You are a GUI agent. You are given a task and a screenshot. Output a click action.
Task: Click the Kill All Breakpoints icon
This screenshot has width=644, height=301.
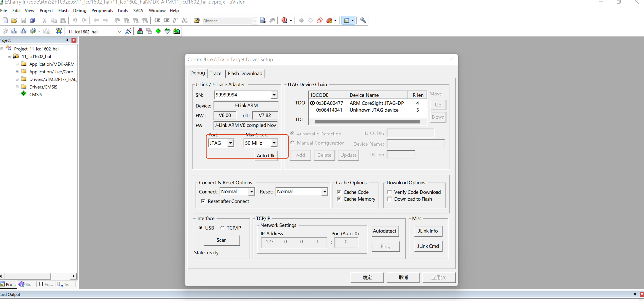coord(330,21)
